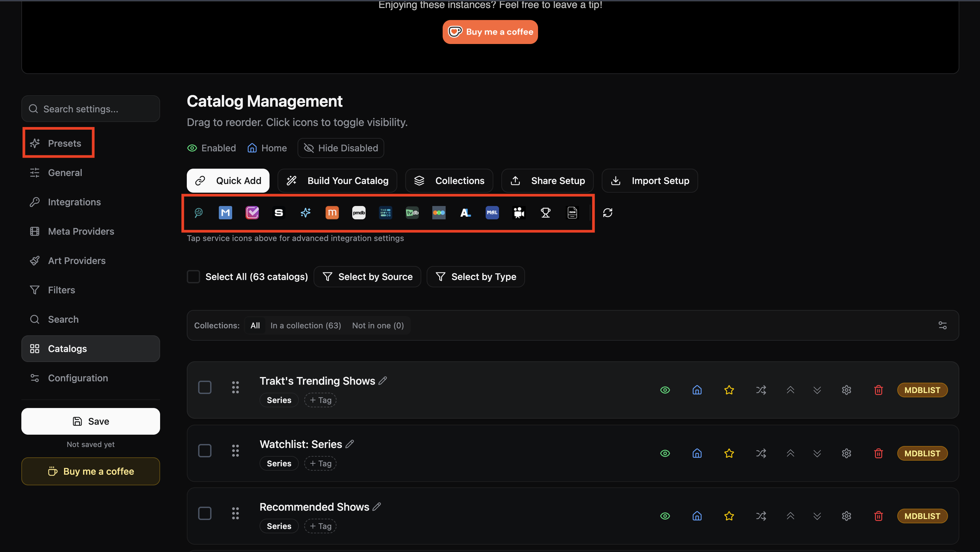Click the tvdb service icon
The width and height of the screenshot is (980, 552).
(412, 213)
